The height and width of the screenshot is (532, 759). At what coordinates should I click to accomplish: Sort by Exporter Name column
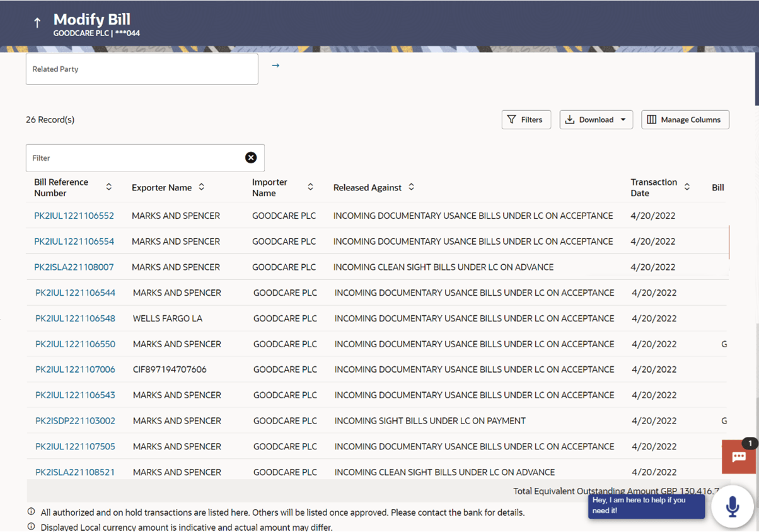coord(202,187)
